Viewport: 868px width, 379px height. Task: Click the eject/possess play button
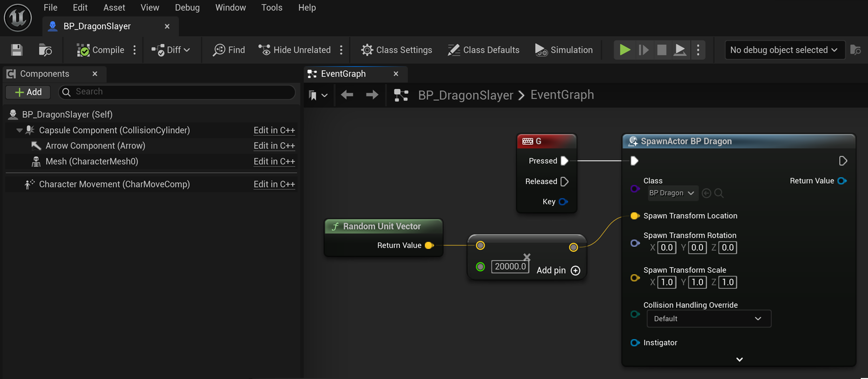(680, 50)
